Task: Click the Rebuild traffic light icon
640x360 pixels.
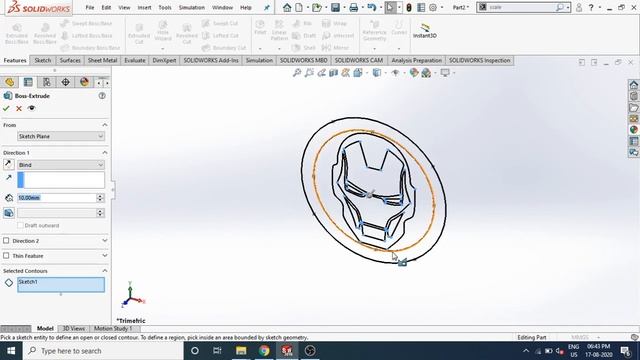Action: point(409,7)
